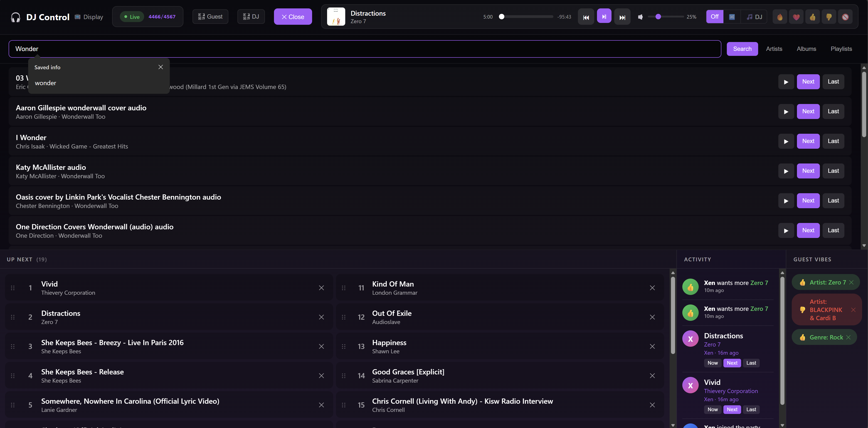
Task: Set autoplay mode to Off
Action: click(714, 17)
